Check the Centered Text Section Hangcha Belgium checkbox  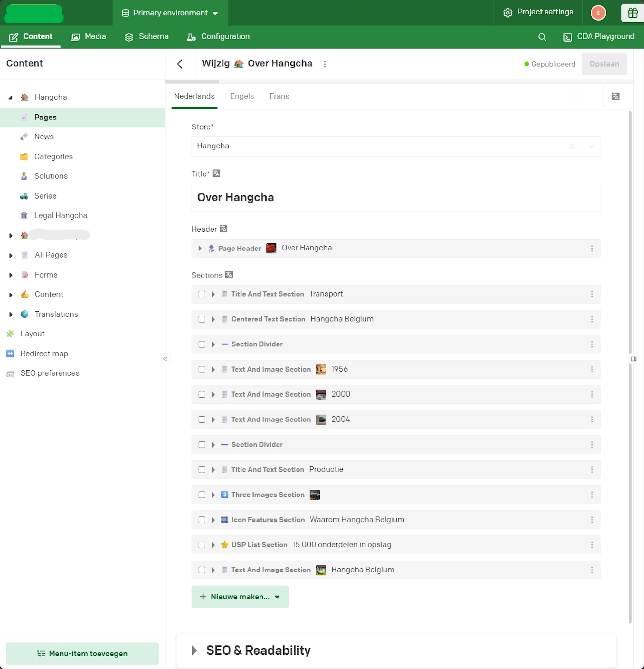pyautogui.click(x=202, y=319)
